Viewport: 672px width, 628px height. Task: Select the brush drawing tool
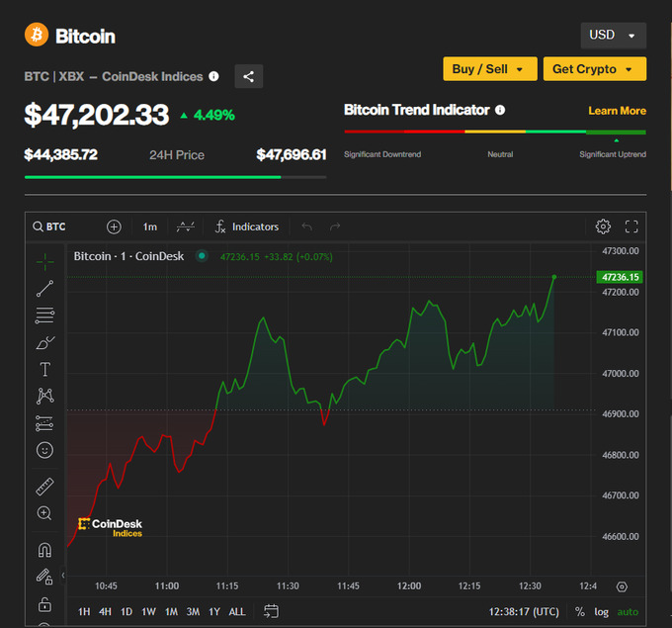[x=45, y=342]
